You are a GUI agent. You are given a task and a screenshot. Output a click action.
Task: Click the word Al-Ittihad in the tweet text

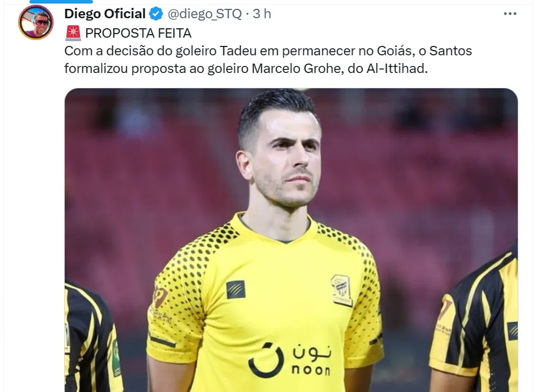point(397,68)
